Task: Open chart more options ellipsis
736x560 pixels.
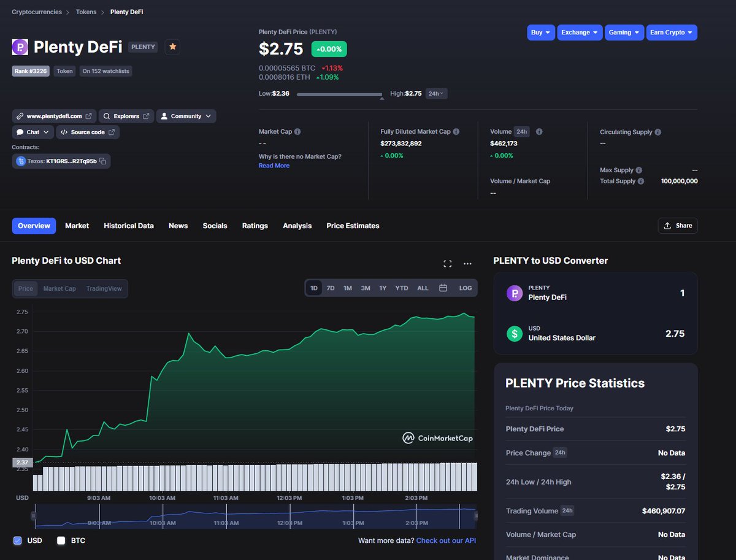Action: tap(467, 264)
